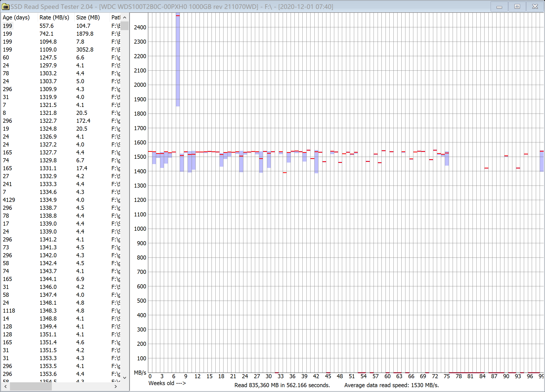Click the vertical scrollbar down arrow
The height and width of the screenshot is (392, 545).
tap(125, 377)
